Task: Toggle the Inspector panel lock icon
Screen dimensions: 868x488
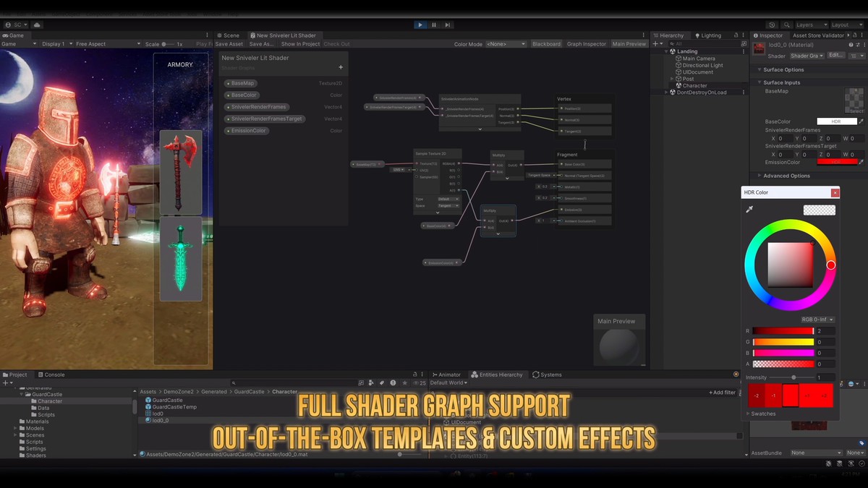Action: tap(854, 35)
